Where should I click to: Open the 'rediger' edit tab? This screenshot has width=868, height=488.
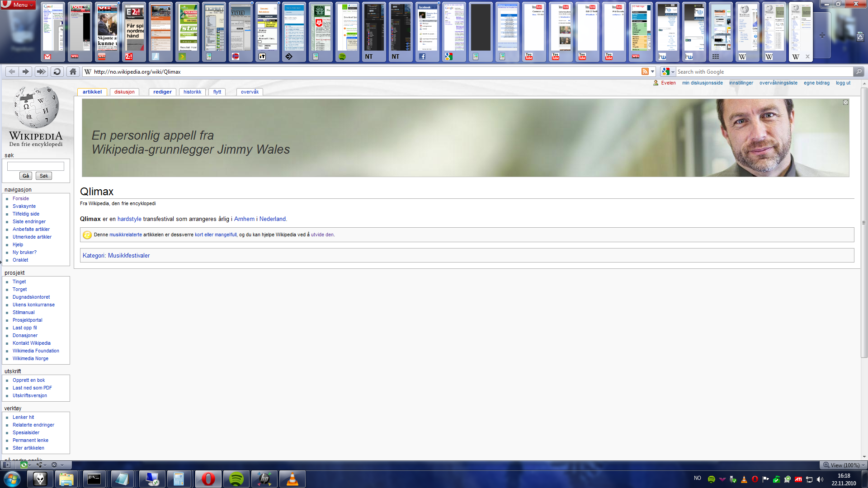click(x=162, y=92)
